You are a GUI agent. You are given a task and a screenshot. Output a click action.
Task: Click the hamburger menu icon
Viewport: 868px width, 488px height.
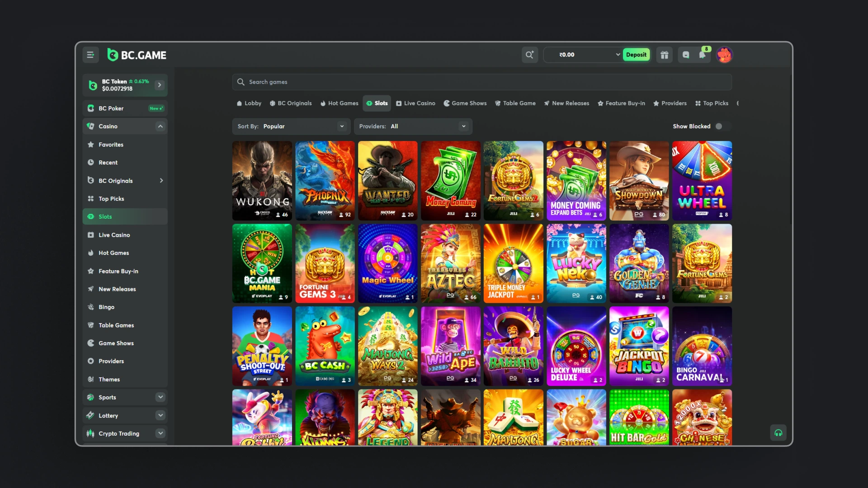[x=90, y=55]
